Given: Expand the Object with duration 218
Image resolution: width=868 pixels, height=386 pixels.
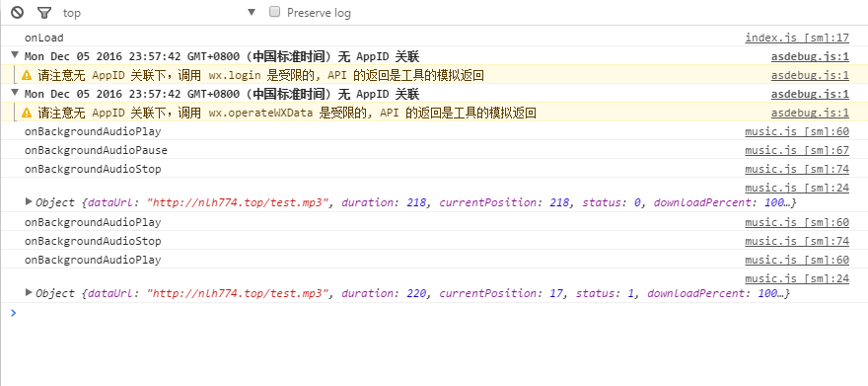Looking at the screenshot, I should coord(30,201).
